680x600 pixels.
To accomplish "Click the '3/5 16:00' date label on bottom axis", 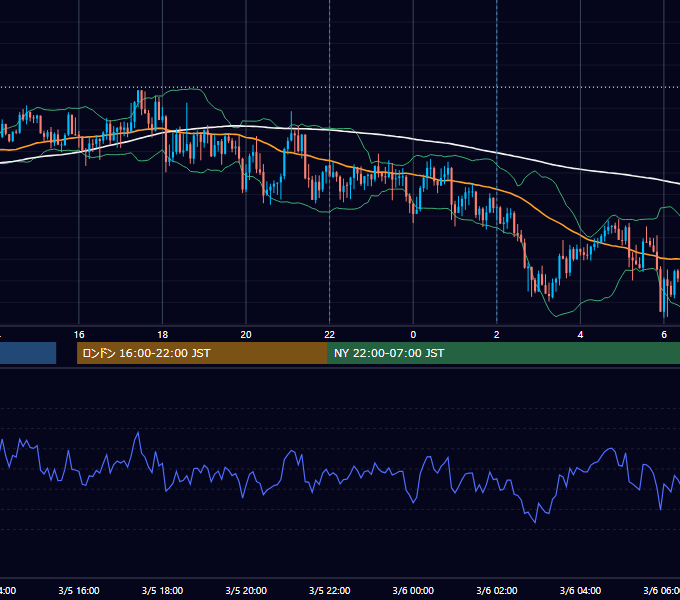I will (x=79, y=590).
